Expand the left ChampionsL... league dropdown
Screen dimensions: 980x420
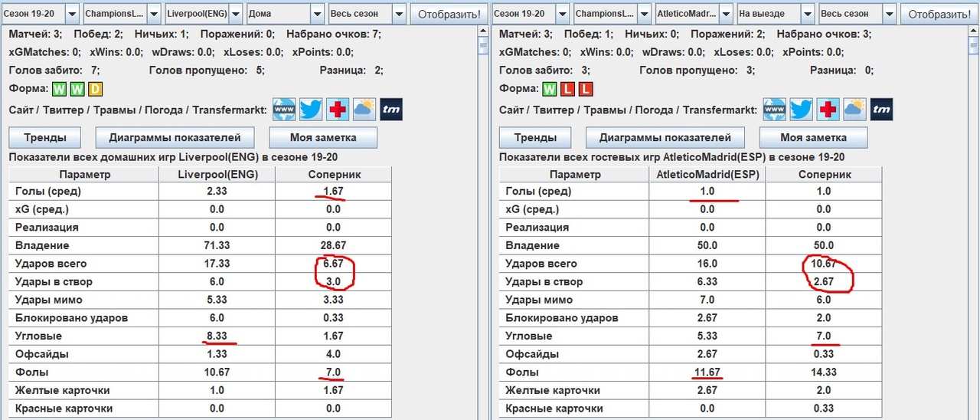[x=153, y=14]
